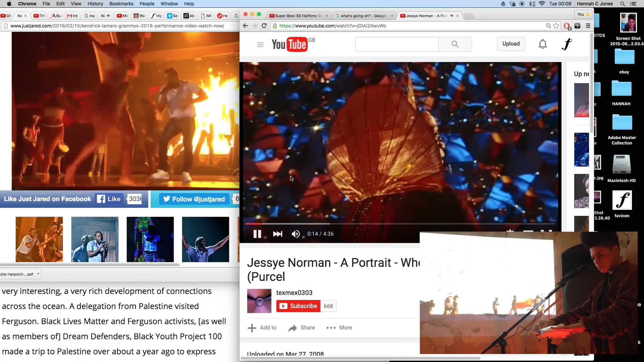Switch to the Gmail 'Inb' tab in left window
This screenshot has width=644, height=362.
click(72, 16)
